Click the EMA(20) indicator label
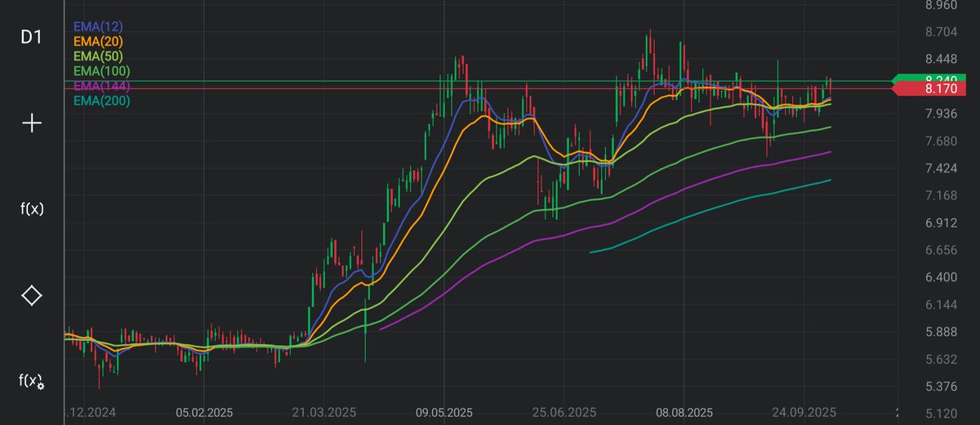This screenshot has height=425, width=980. 98,42
